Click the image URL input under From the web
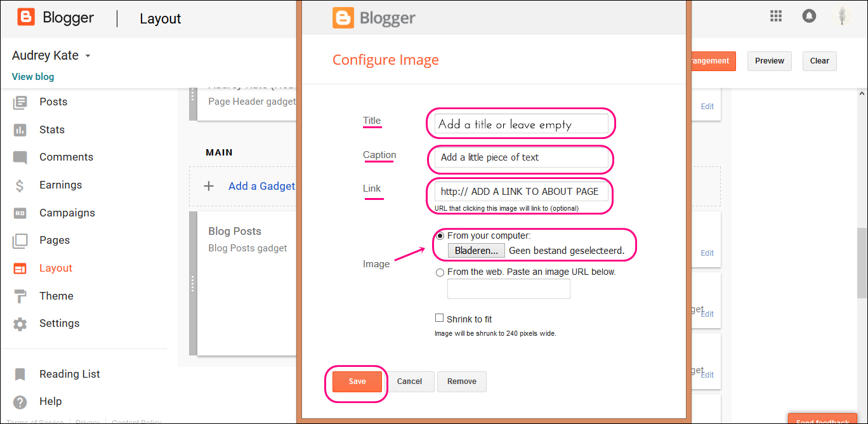The height and width of the screenshot is (424, 868). [509, 289]
